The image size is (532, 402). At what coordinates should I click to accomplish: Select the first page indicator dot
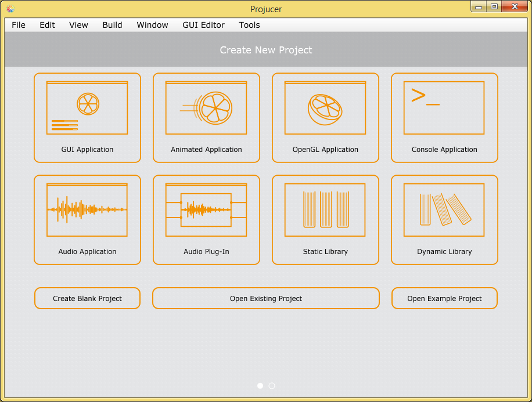click(260, 386)
